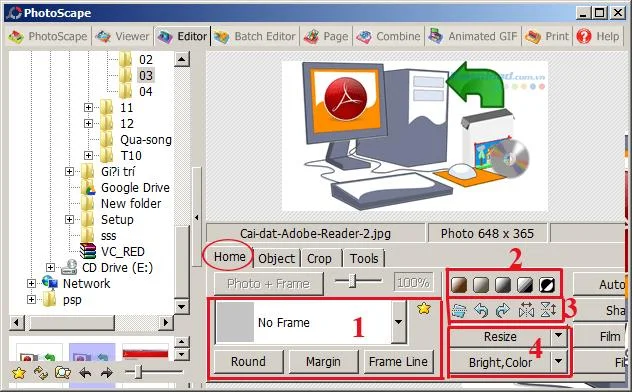Expand the Setup folder
The height and width of the screenshot is (392, 632).
tap(69, 220)
